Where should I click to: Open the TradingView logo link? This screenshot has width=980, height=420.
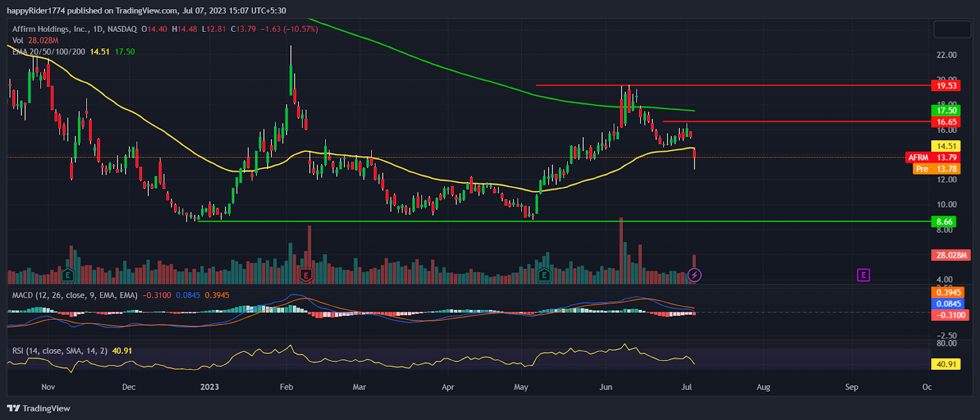pyautogui.click(x=39, y=408)
